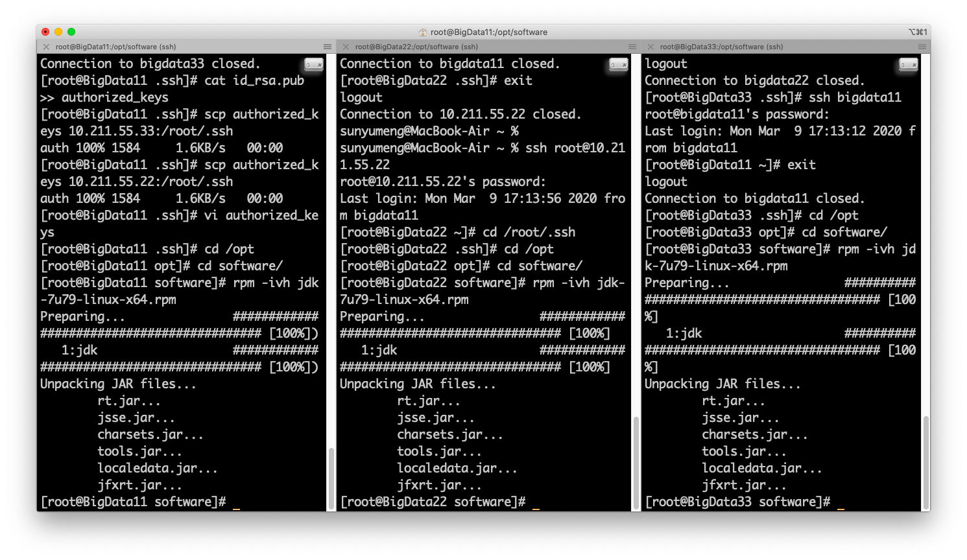Click the ⌥⌘1 shortcut indicator

click(918, 32)
